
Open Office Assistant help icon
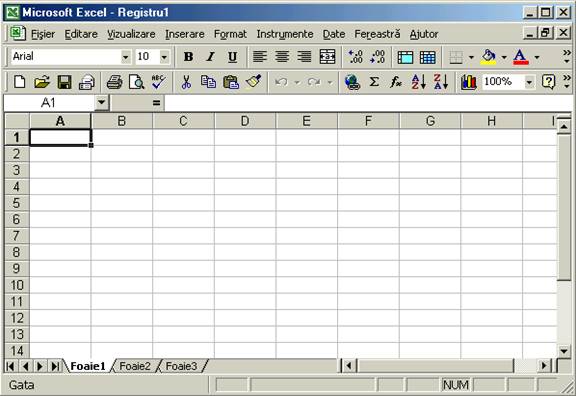tap(548, 82)
